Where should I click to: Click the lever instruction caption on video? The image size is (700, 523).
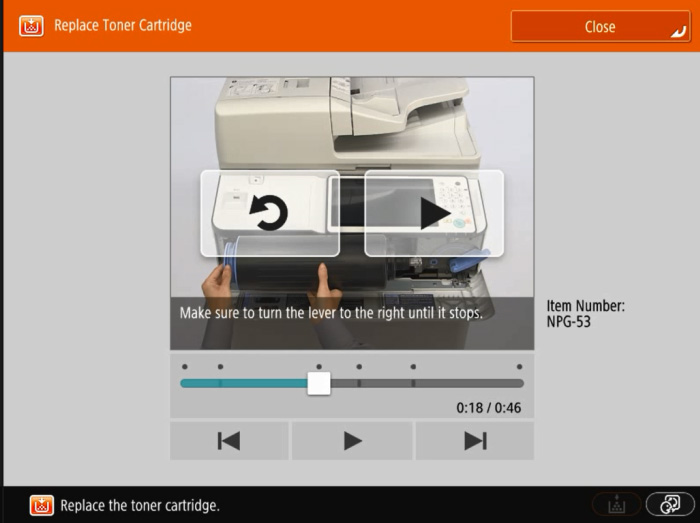tap(331, 313)
